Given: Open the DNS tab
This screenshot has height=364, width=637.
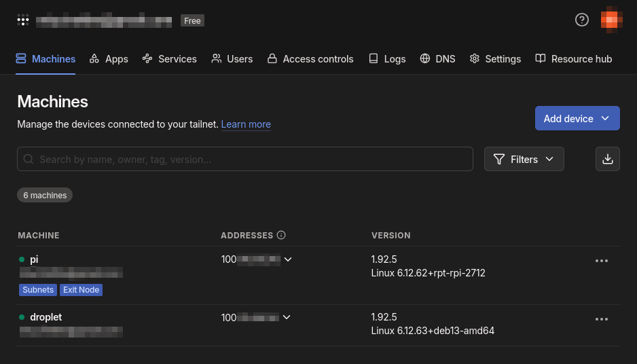Looking at the screenshot, I should pyautogui.click(x=437, y=59).
